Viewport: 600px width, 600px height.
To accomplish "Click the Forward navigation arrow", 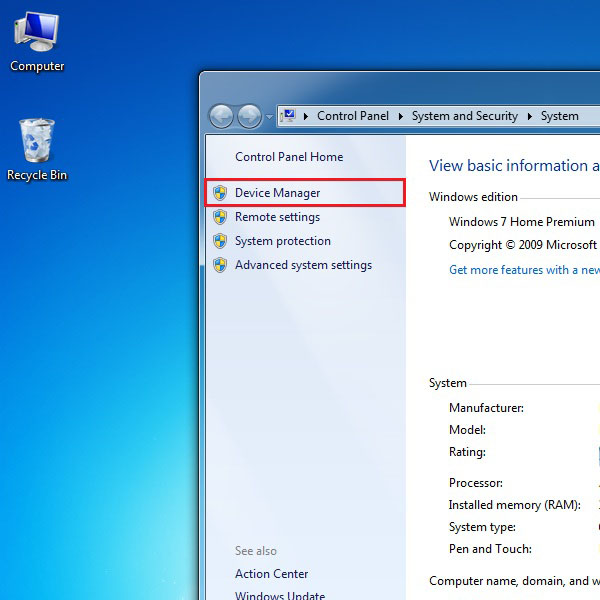I will click(249, 116).
